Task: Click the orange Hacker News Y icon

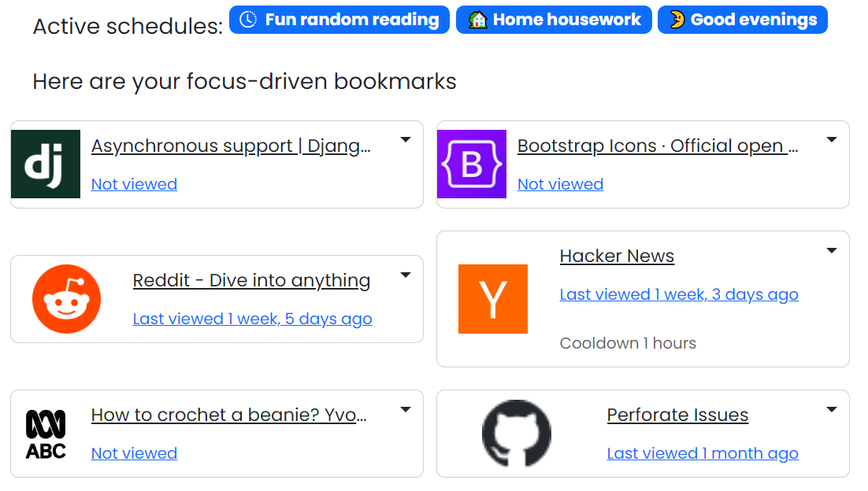Action: [x=492, y=299]
